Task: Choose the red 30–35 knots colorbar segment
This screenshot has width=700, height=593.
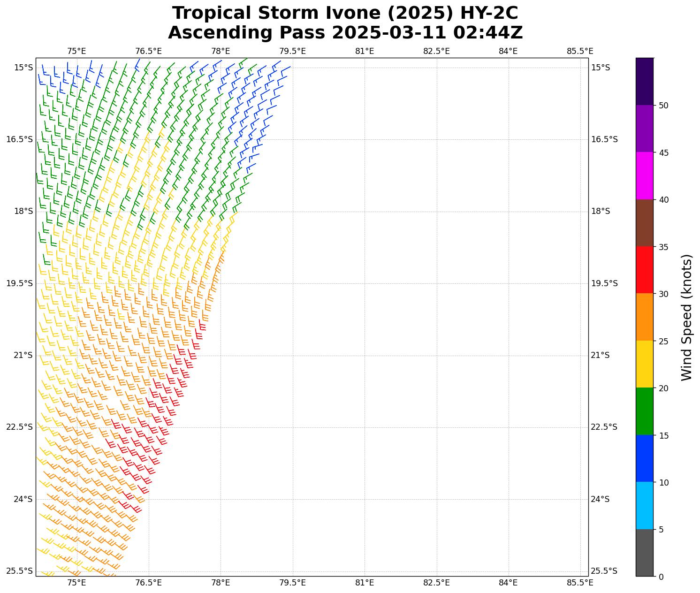Action: [x=644, y=270]
